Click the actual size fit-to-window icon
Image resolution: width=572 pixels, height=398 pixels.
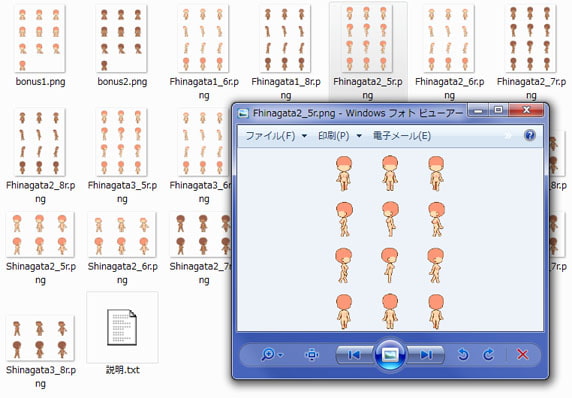[312, 355]
